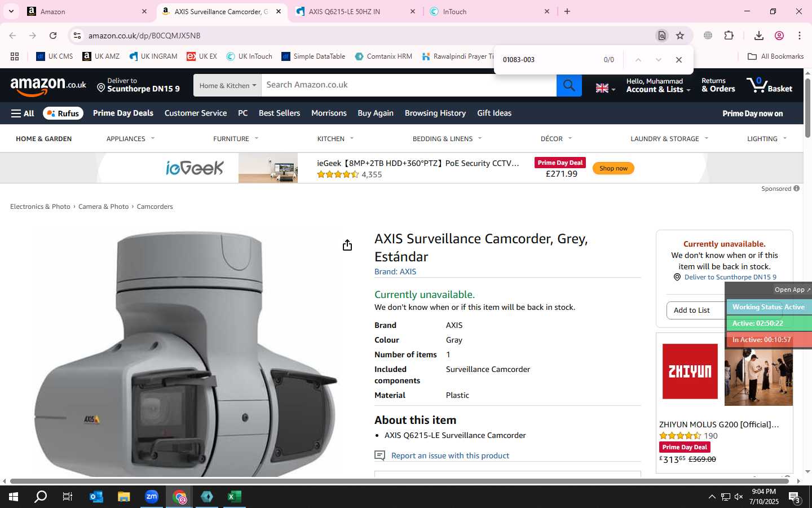The width and height of the screenshot is (812, 508).
Task: Go back to previous page
Action: (x=12, y=36)
